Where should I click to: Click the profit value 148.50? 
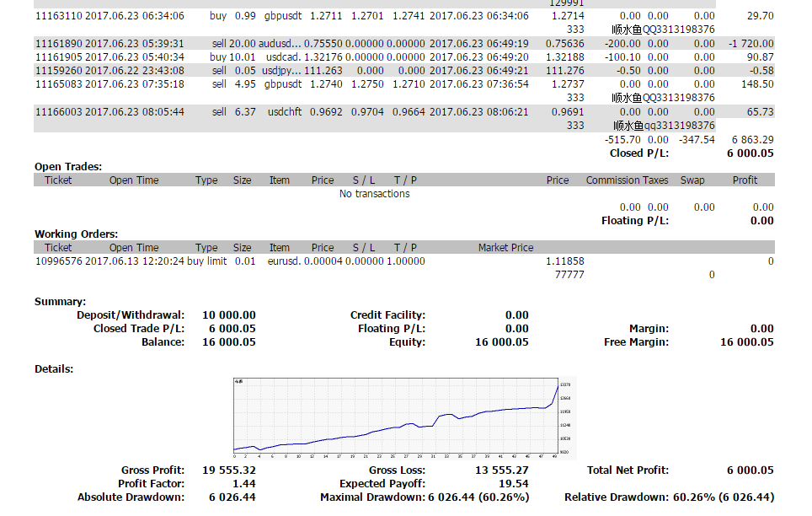pos(757,84)
